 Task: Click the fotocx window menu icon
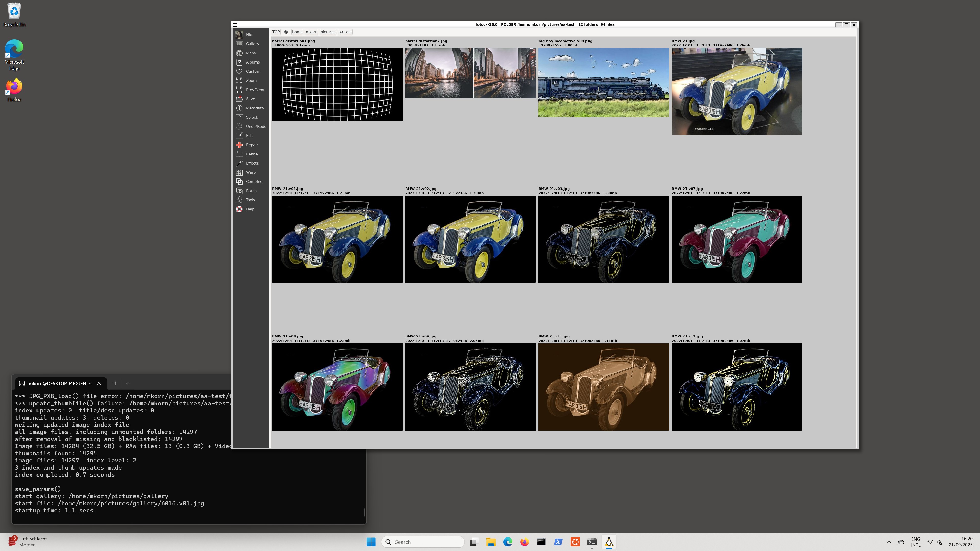point(235,25)
